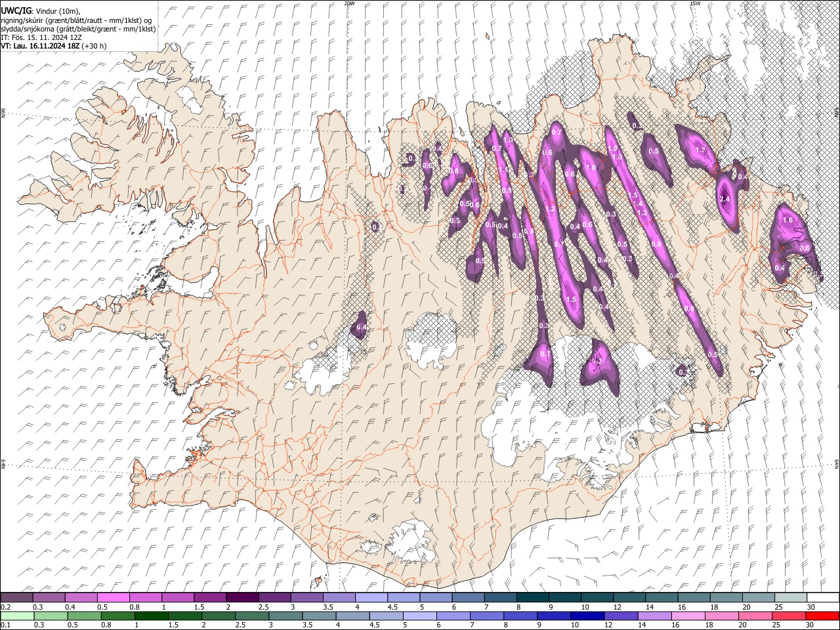Click the '0.2' label in the top legend row
The image size is (840, 630).
(6, 607)
